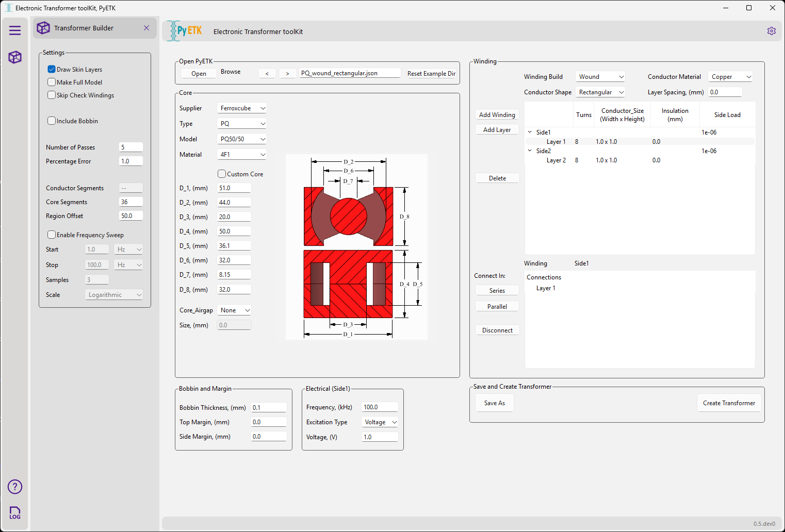Image resolution: width=785 pixels, height=532 pixels.
Task: Open the LOG file icon
Action: (x=15, y=512)
